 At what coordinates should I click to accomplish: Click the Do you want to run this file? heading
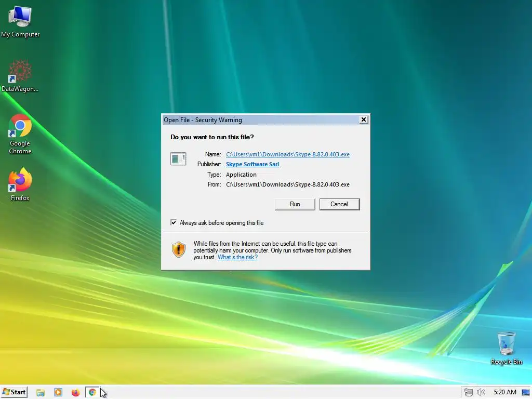pyautogui.click(x=212, y=137)
